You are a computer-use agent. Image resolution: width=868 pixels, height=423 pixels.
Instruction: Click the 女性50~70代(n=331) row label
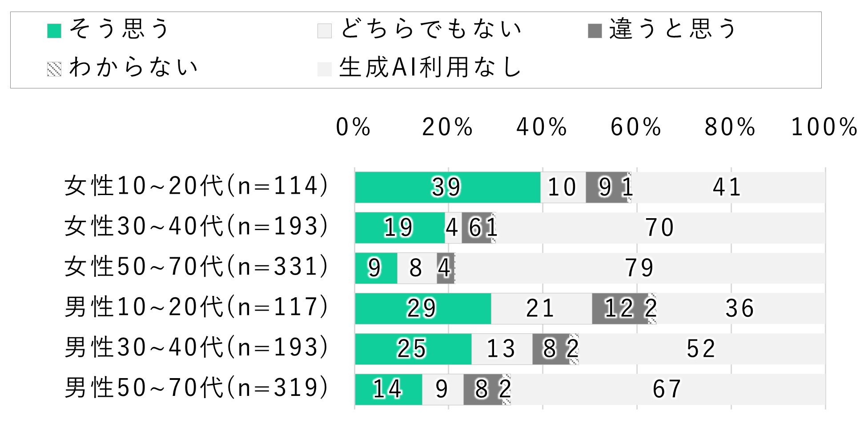tap(197, 267)
